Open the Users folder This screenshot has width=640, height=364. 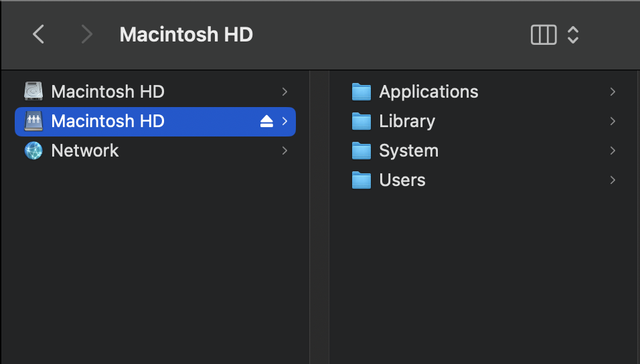click(x=483, y=180)
